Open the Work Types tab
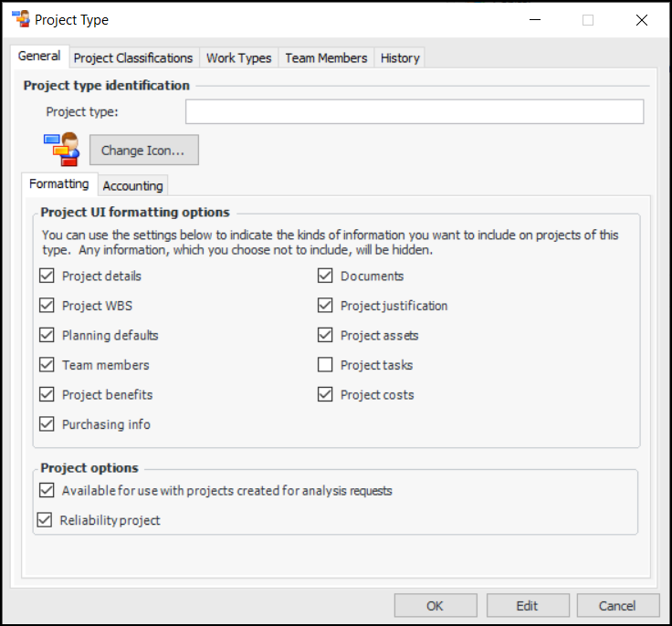The height and width of the screenshot is (626, 672). click(x=238, y=57)
